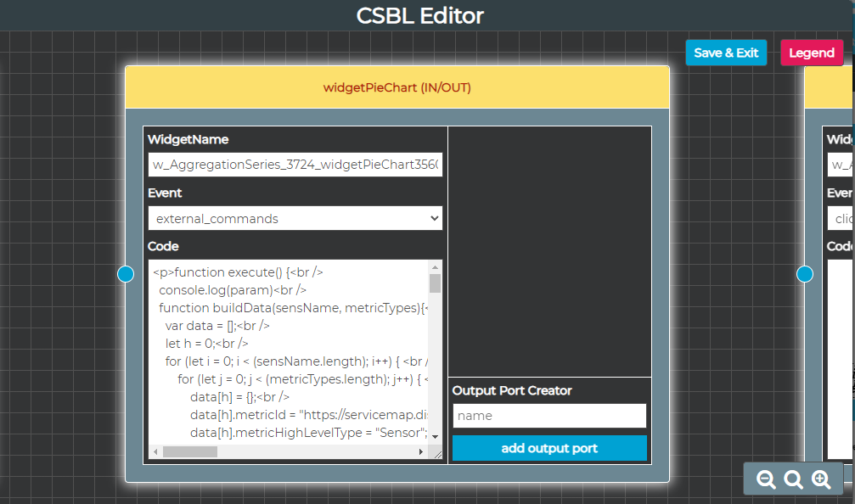This screenshot has height=504, width=855.
Task: Click the Code box scroll right arrow
Action: click(421, 452)
